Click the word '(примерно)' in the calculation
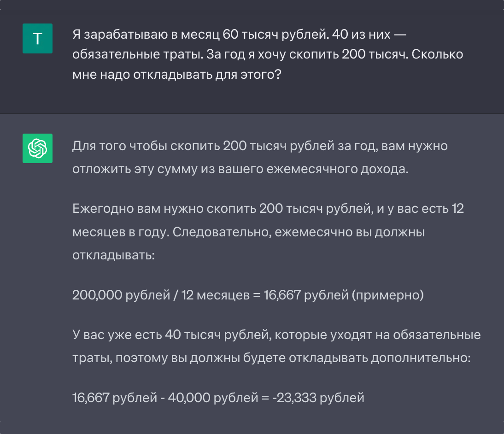This screenshot has width=504, height=434. coord(387,295)
